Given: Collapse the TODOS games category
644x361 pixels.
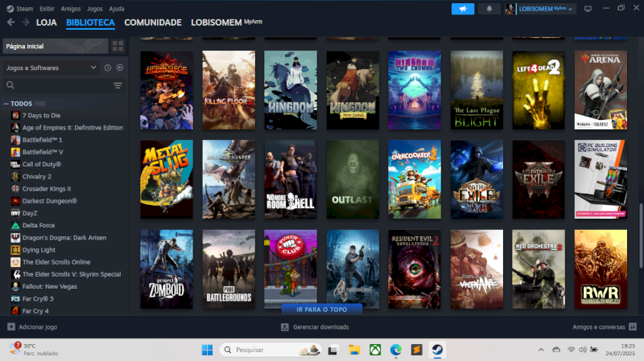Looking at the screenshot, I should (x=6, y=104).
